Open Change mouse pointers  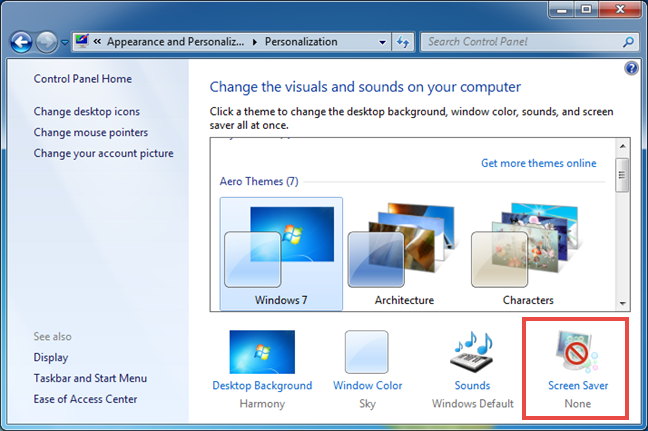[91, 132]
